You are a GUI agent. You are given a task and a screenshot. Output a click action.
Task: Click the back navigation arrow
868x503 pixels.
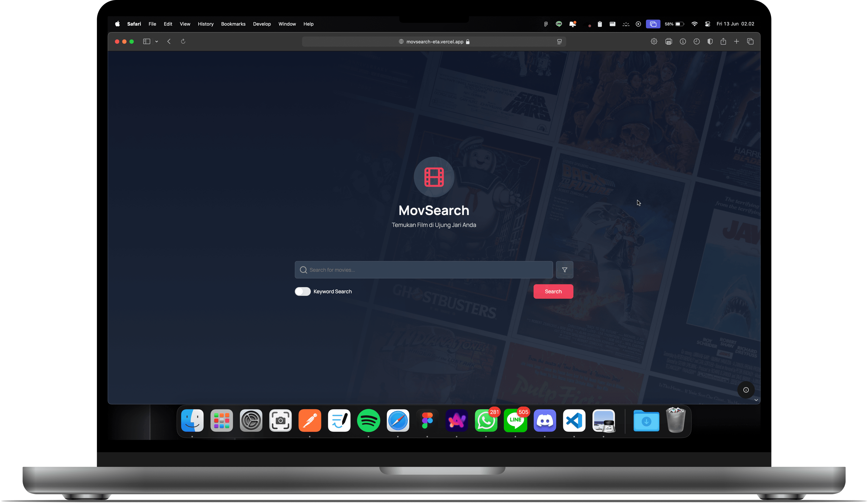click(x=169, y=42)
